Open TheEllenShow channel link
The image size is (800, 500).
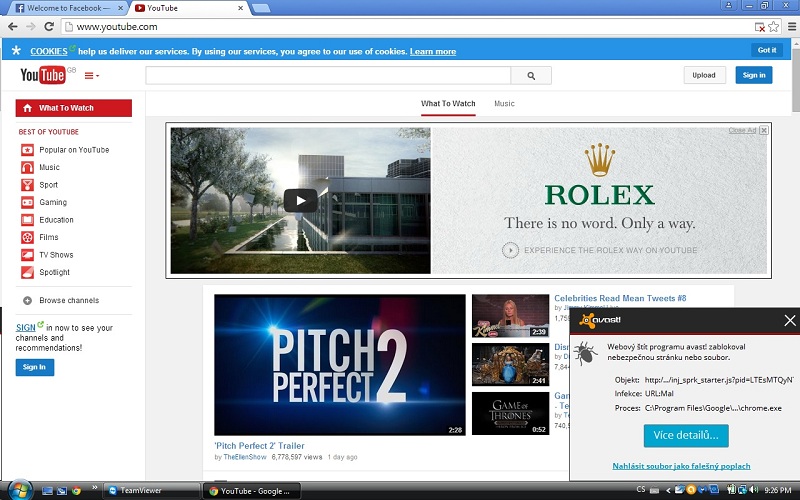point(245,457)
